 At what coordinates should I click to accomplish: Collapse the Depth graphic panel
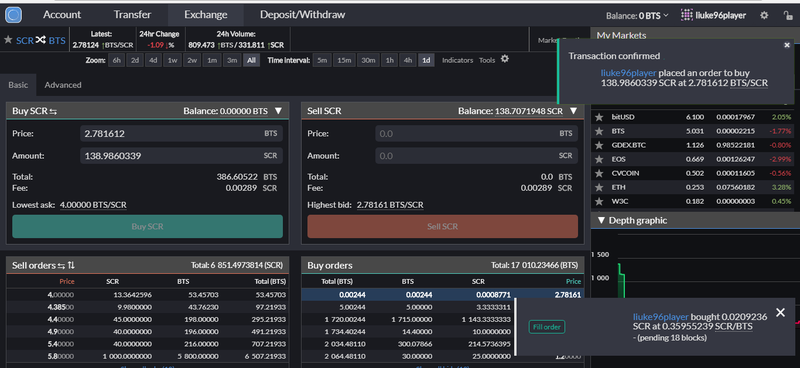601,220
